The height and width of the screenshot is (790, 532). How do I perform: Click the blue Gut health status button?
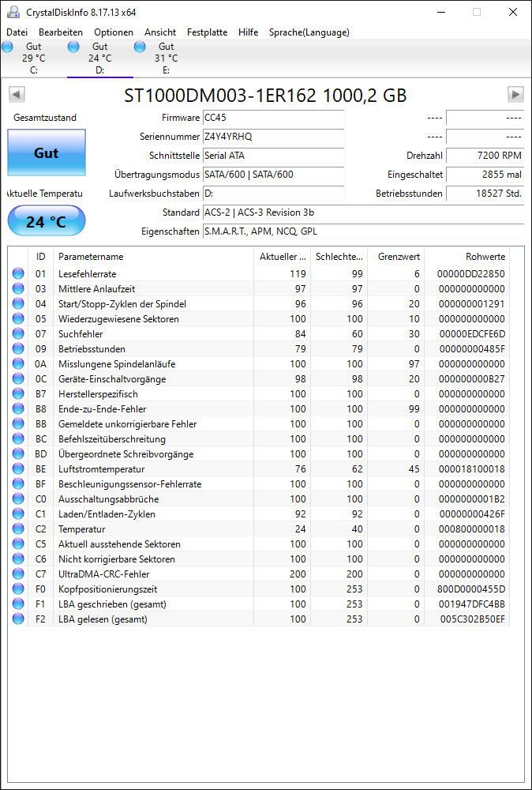(47, 152)
